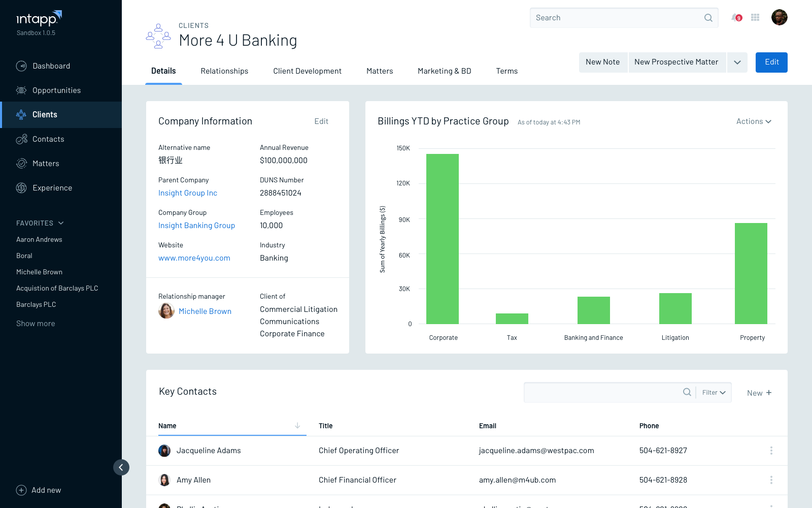
Task: Open Opportunities eye icon in sidebar
Action: 21,90
